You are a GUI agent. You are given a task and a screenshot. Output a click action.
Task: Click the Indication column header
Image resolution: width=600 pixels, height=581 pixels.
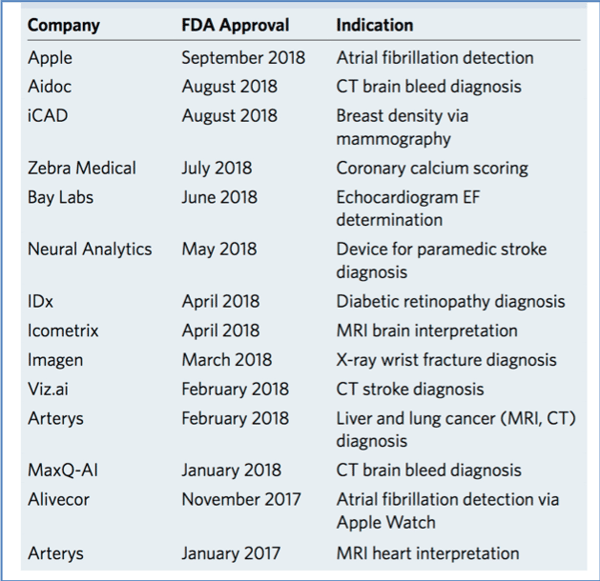pos(375,25)
